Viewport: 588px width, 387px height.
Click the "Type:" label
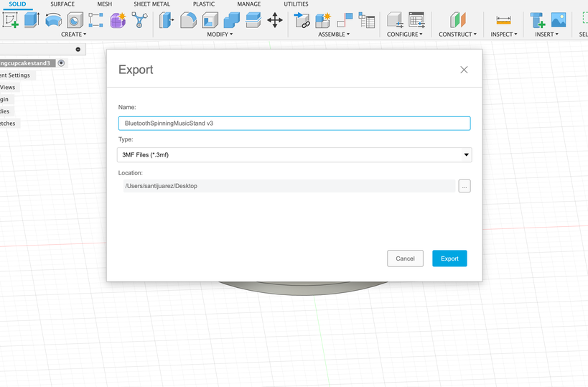pyautogui.click(x=126, y=139)
